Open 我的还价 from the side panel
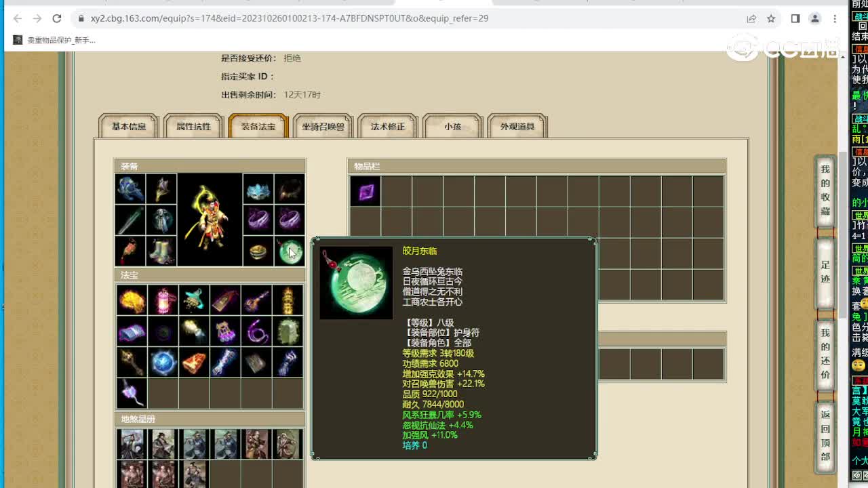The height and width of the screenshot is (488, 868). tap(825, 354)
